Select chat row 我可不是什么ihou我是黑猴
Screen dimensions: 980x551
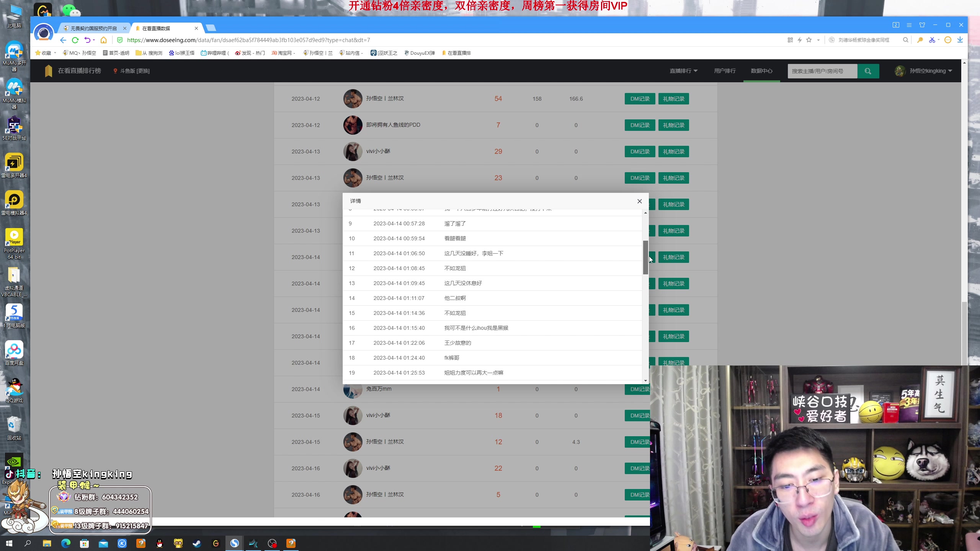tap(492, 328)
